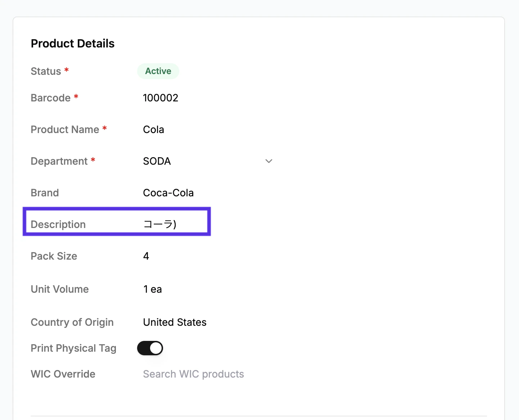Click the Product Name label
Image resolution: width=519 pixels, height=420 pixels.
(x=65, y=129)
